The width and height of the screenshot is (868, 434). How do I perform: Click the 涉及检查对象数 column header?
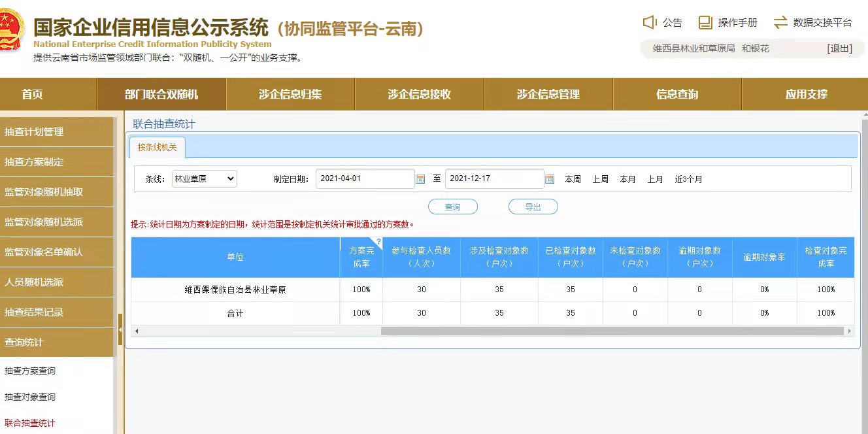499,257
